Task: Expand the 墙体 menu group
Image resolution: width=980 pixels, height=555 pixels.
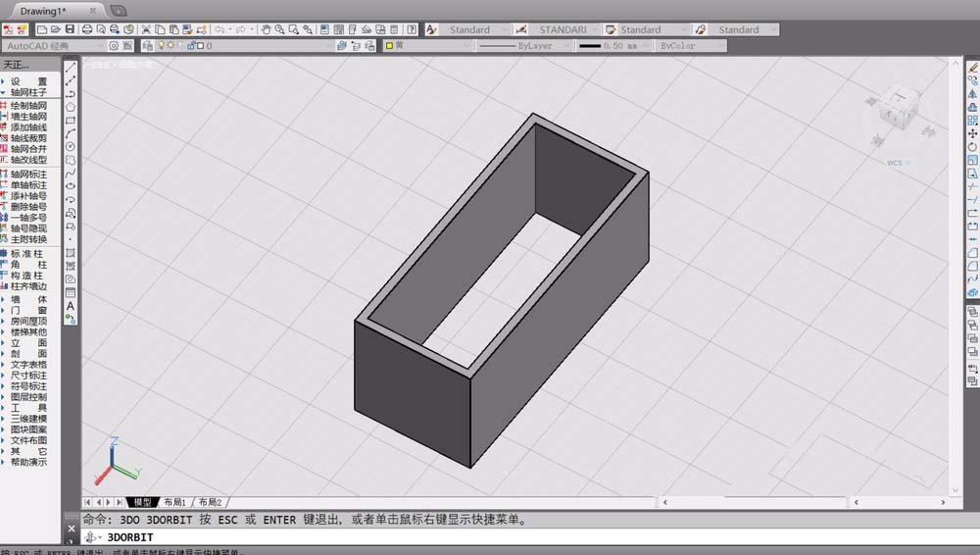Action: click(x=29, y=299)
